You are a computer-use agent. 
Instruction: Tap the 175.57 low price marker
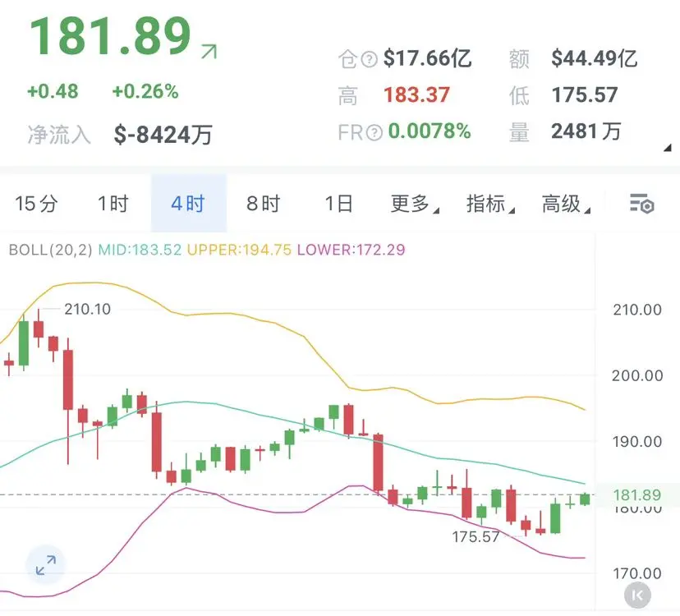point(476,537)
